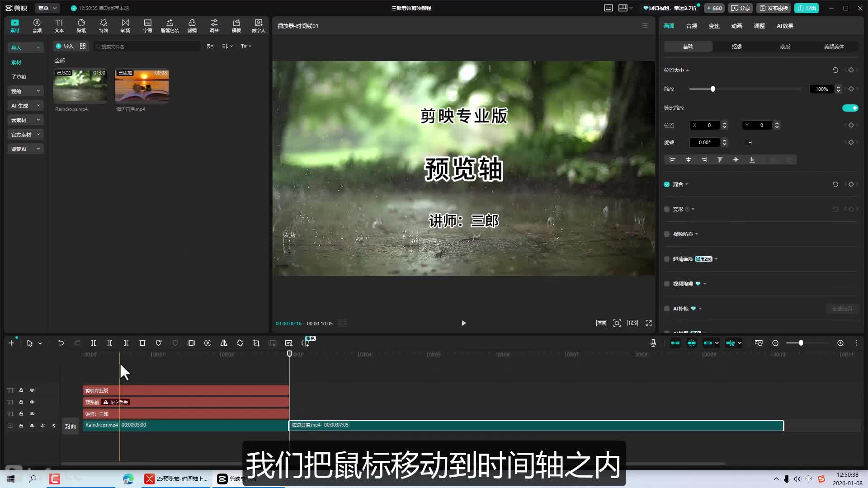The width and height of the screenshot is (868, 488).
Task: Expand the AI生成 sidebar section
Action: click(25, 106)
